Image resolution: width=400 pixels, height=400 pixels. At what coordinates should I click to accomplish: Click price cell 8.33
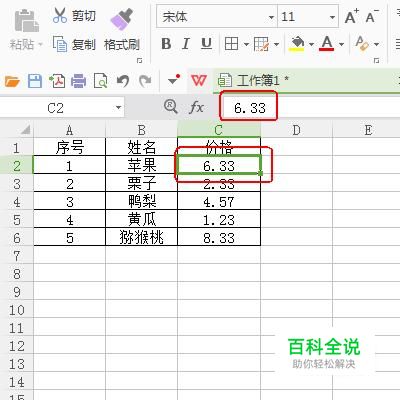219,237
